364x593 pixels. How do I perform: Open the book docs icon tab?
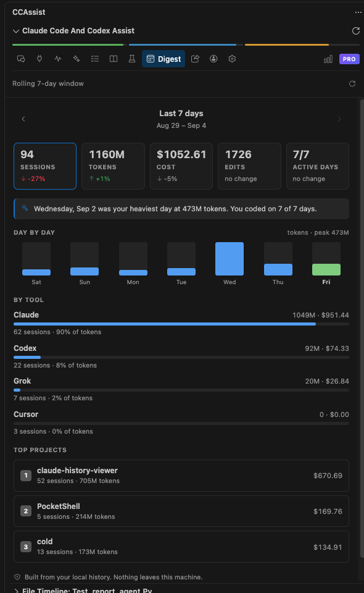pos(114,59)
